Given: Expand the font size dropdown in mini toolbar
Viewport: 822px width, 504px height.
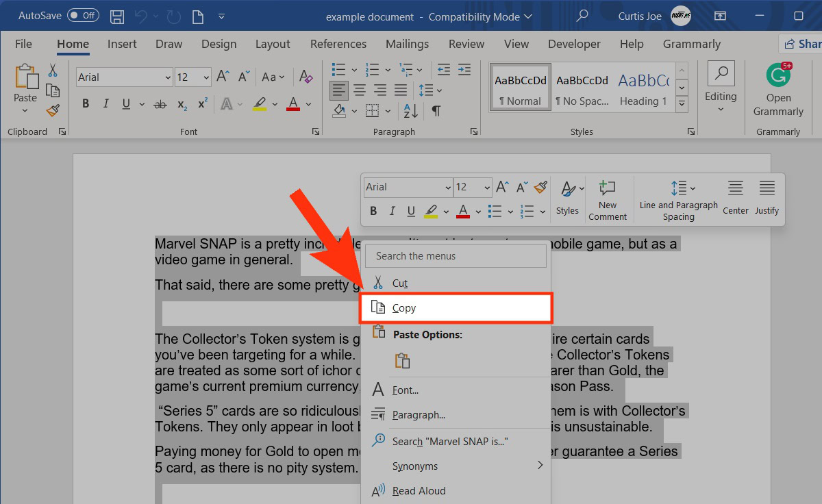Looking at the screenshot, I should click(486, 187).
